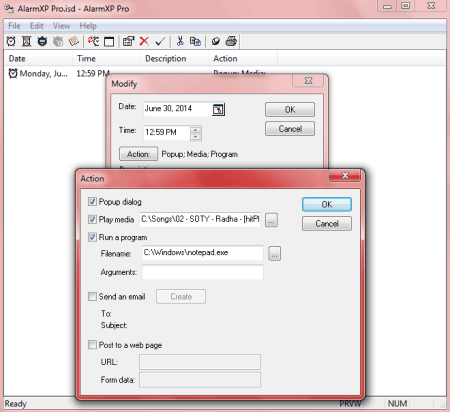Image resolution: width=450 pixels, height=412 pixels.
Task: Click the alarm clock toolbar icon
Action: 11,41
